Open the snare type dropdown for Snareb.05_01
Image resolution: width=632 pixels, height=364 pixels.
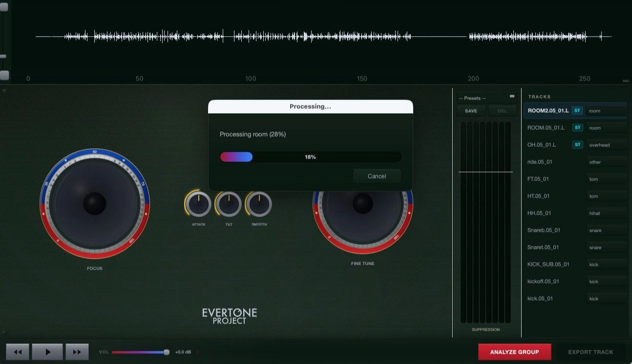tap(607, 230)
